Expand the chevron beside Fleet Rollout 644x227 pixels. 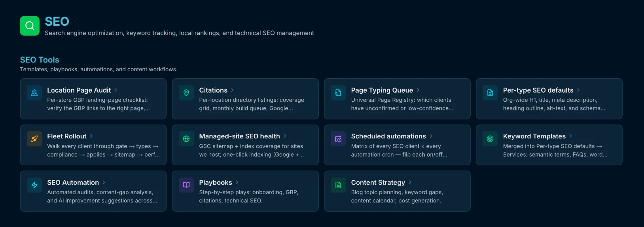[x=91, y=136]
